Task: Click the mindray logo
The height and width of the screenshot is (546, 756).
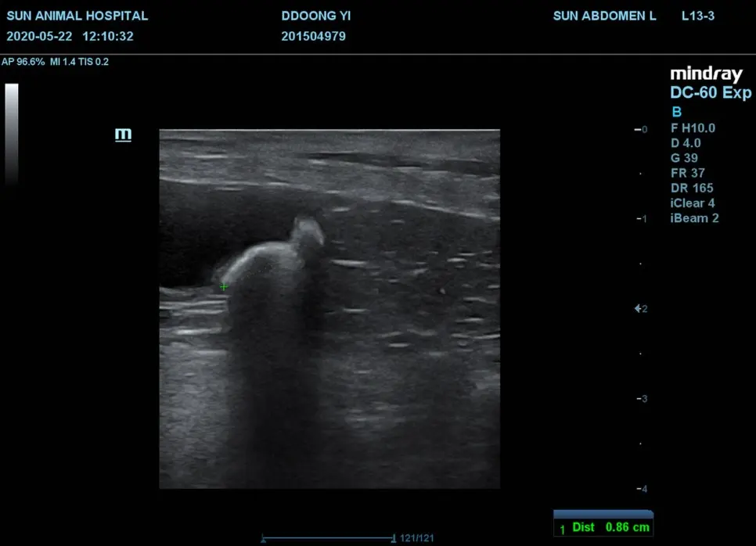Action: pos(707,74)
